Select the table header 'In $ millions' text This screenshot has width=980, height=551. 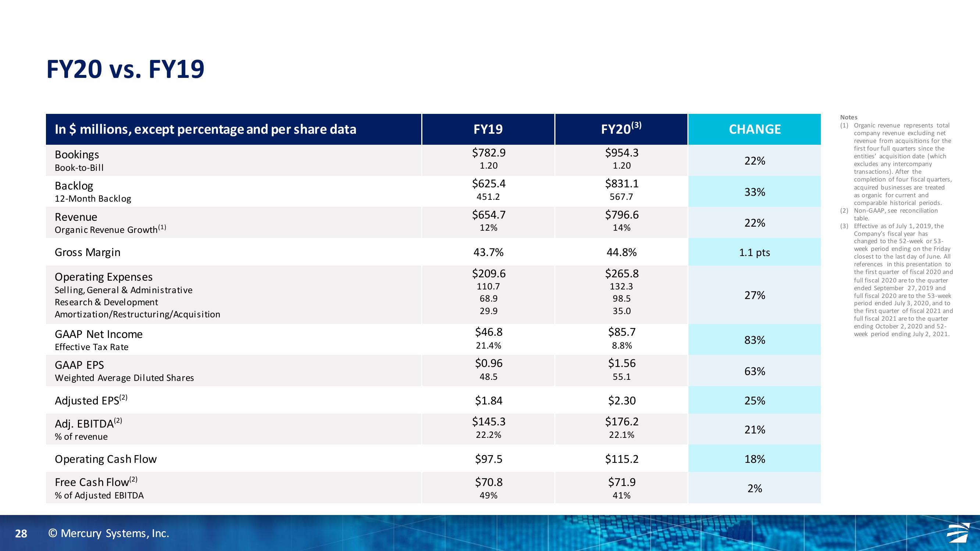205,129
